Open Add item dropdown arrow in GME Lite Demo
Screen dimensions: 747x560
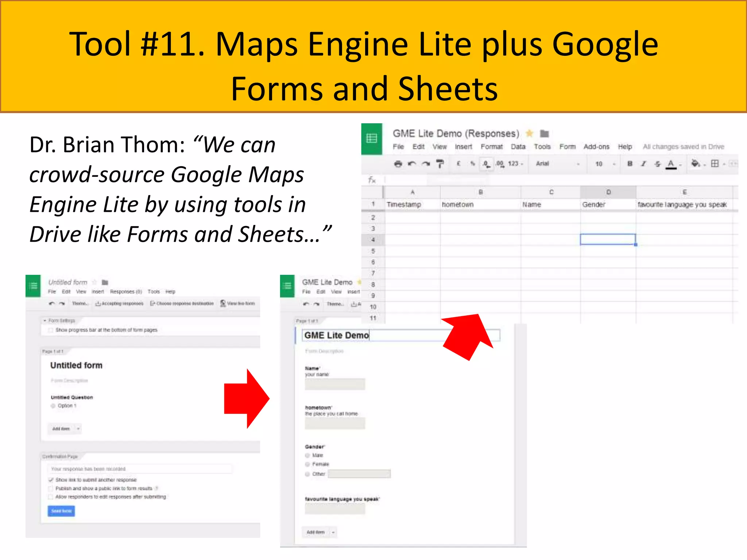333,532
